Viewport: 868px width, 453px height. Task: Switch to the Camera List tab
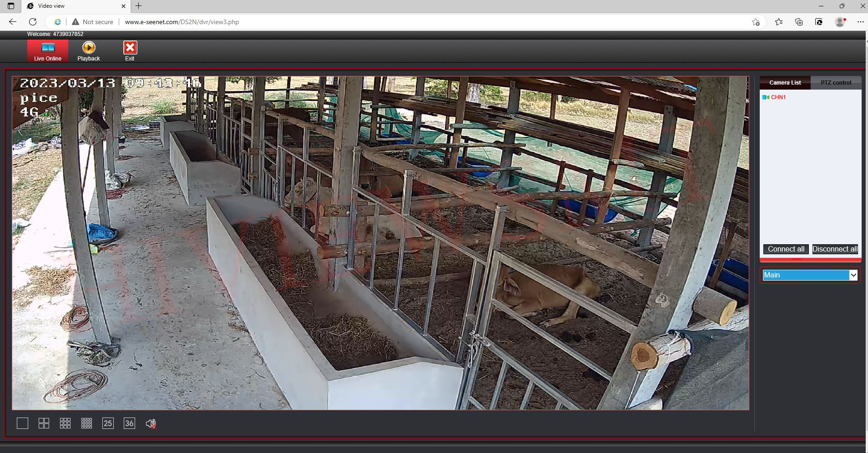click(785, 83)
